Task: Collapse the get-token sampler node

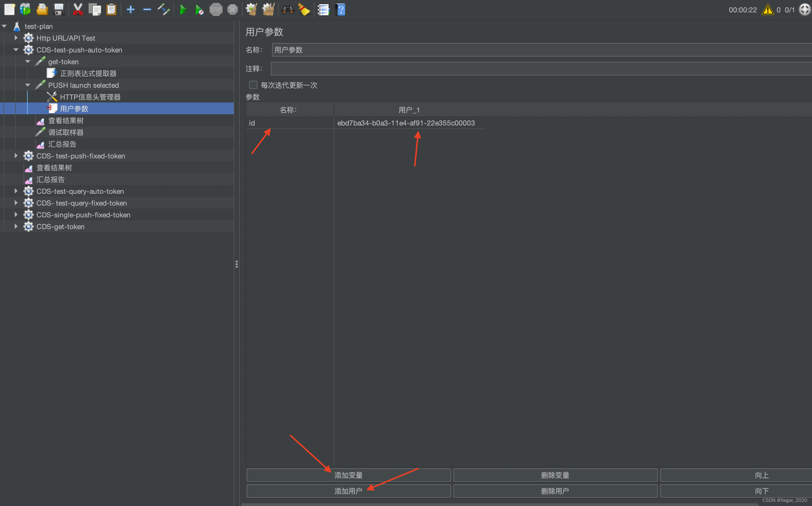Action: pyautogui.click(x=28, y=62)
